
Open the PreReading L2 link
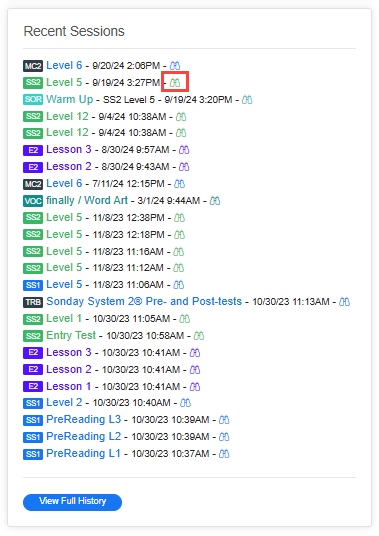(x=84, y=437)
